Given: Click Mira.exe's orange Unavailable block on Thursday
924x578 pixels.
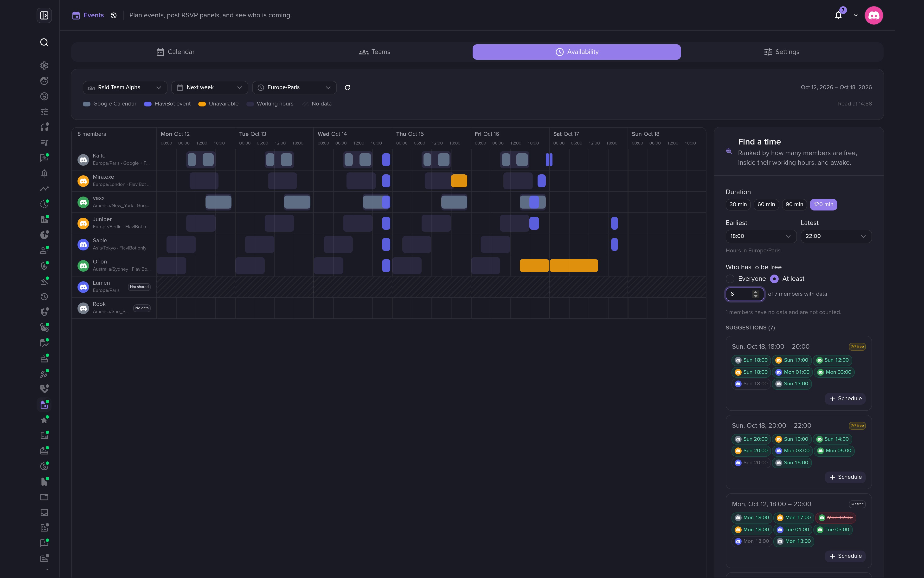Looking at the screenshot, I should click(459, 181).
